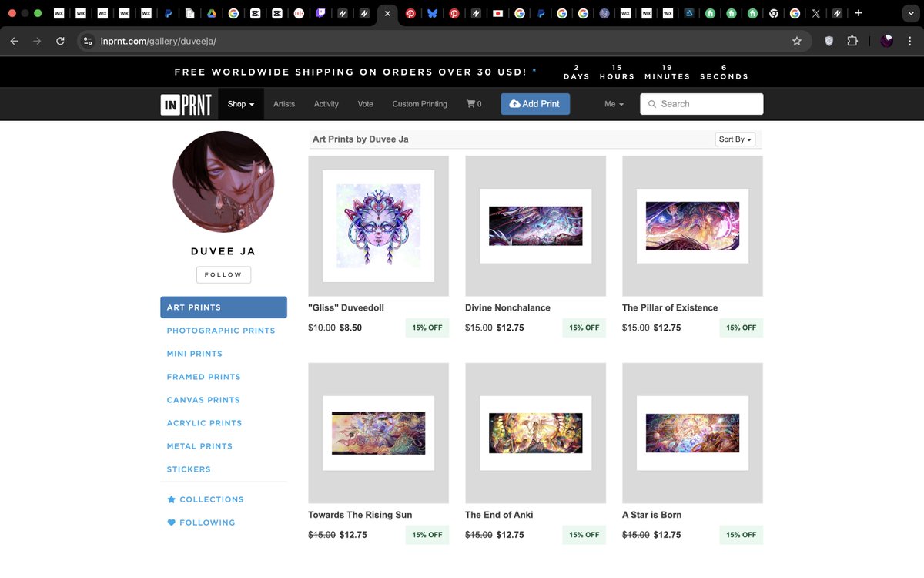This screenshot has width=924, height=578.
Task: Select Framed Prints category
Action: coord(204,377)
